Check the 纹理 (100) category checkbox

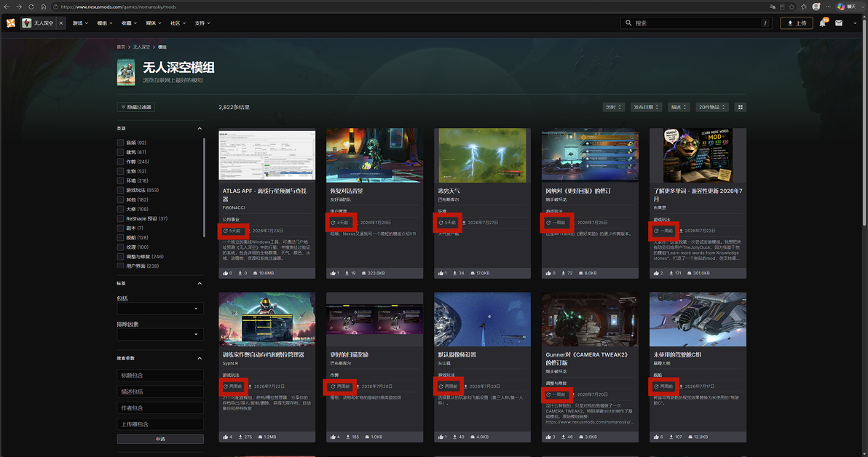tap(120, 247)
